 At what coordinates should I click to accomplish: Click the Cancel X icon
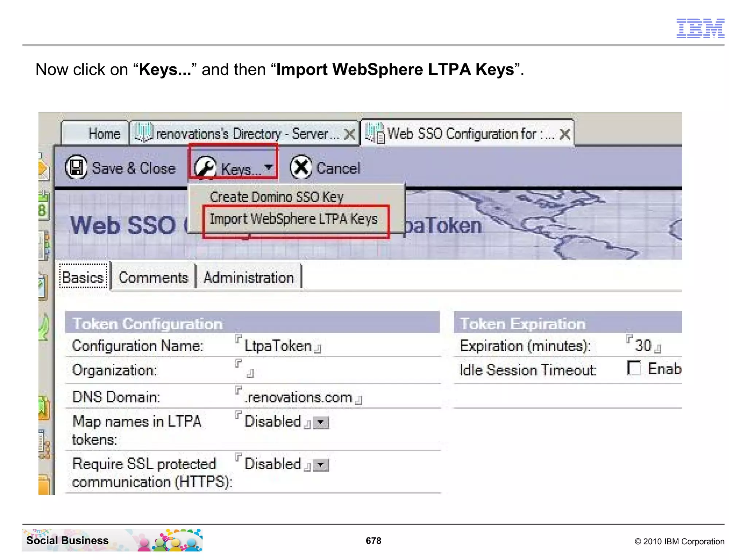301,167
